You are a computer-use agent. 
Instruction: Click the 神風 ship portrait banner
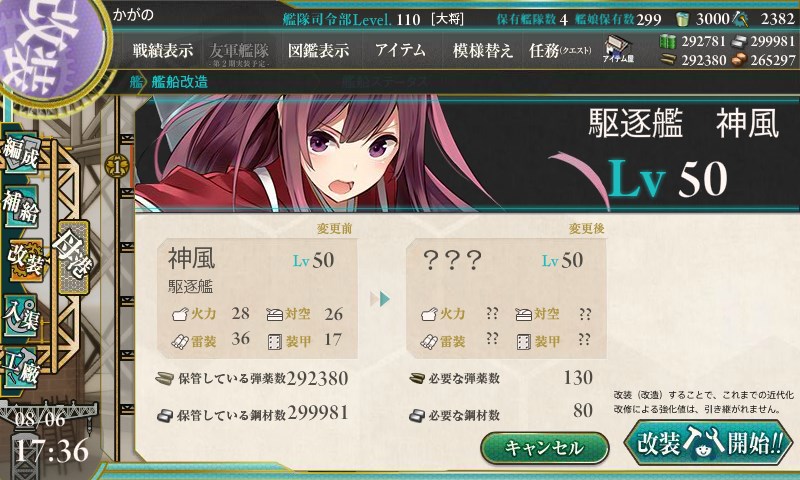pos(467,153)
